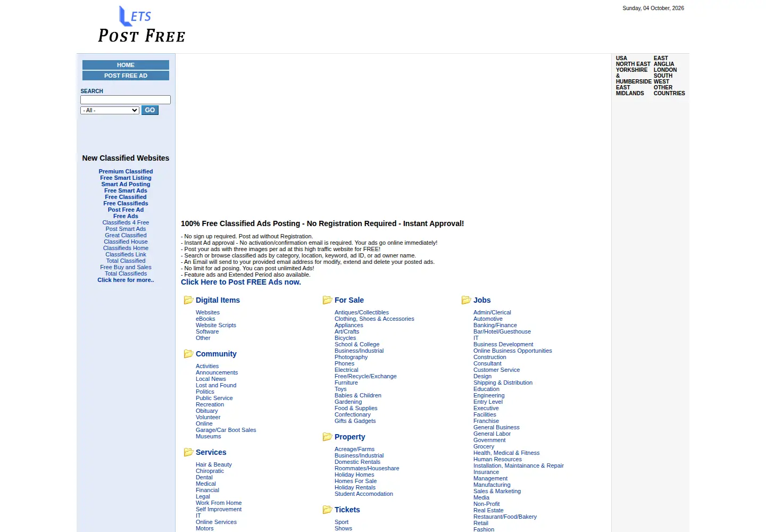Image resolution: width=766 pixels, height=532 pixels.
Task: Click Here to Post FREE Ads now
Action: point(241,282)
